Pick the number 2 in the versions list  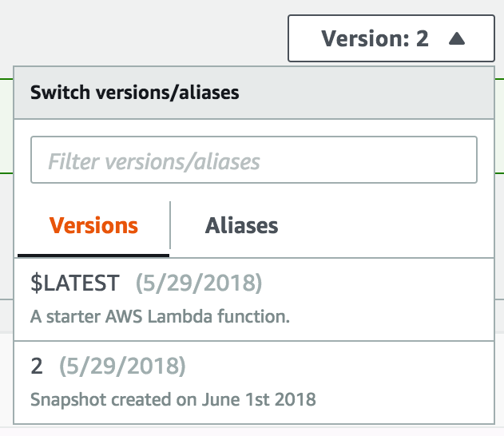[37, 367]
